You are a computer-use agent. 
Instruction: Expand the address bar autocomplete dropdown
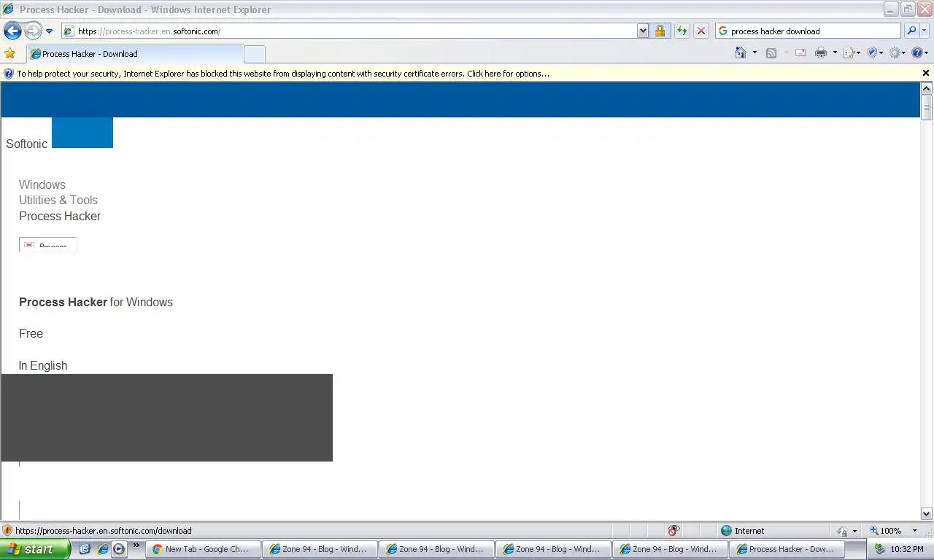point(643,31)
